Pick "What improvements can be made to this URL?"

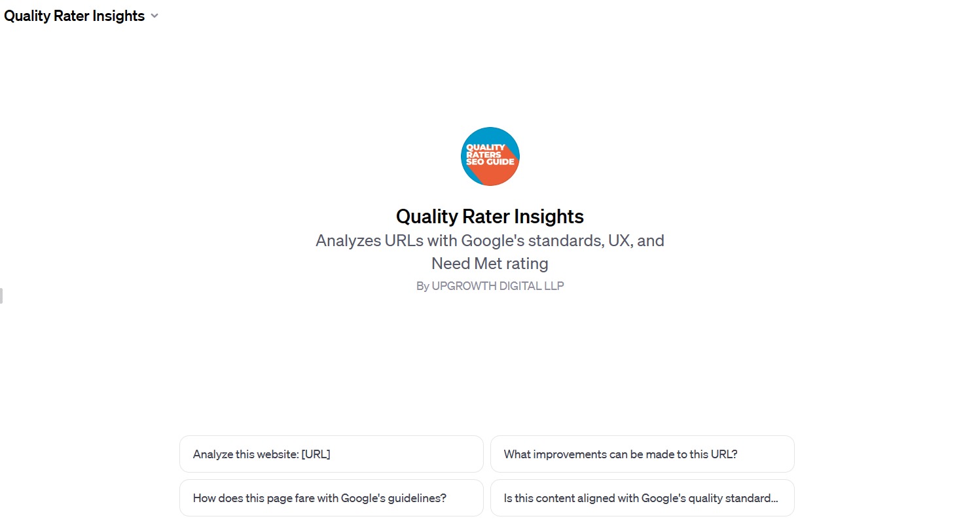click(x=642, y=454)
